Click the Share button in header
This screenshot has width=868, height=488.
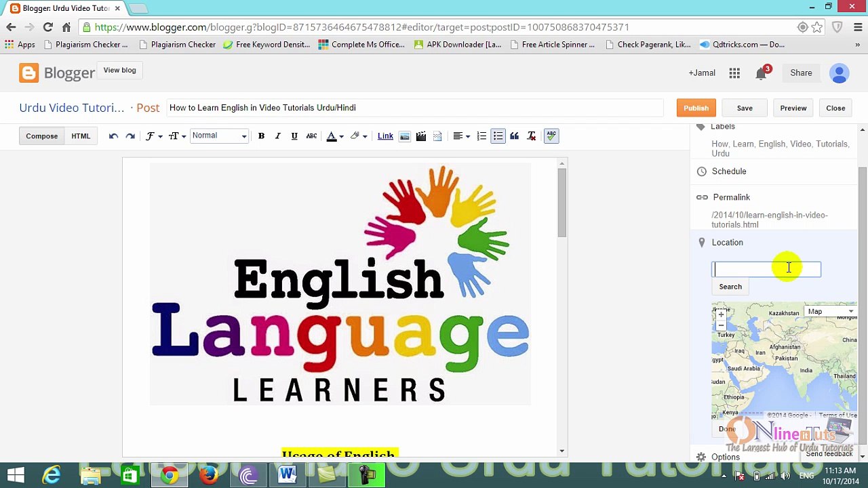[x=801, y=73]
